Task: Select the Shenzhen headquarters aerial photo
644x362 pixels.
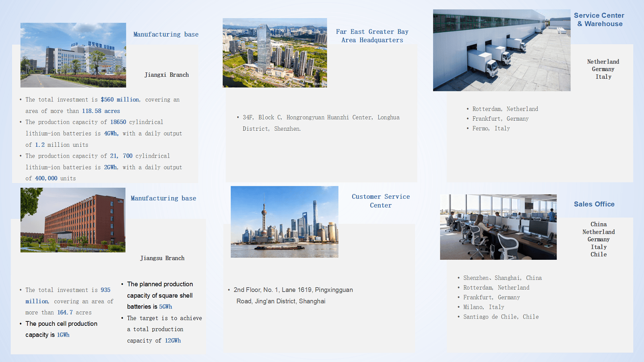Action: (x=275, y=53)
